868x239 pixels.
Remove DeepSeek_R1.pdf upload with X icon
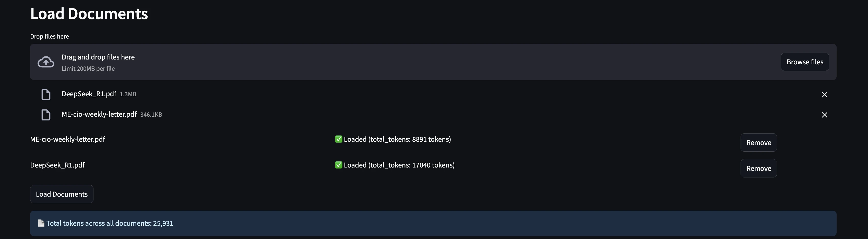point(824,95)
